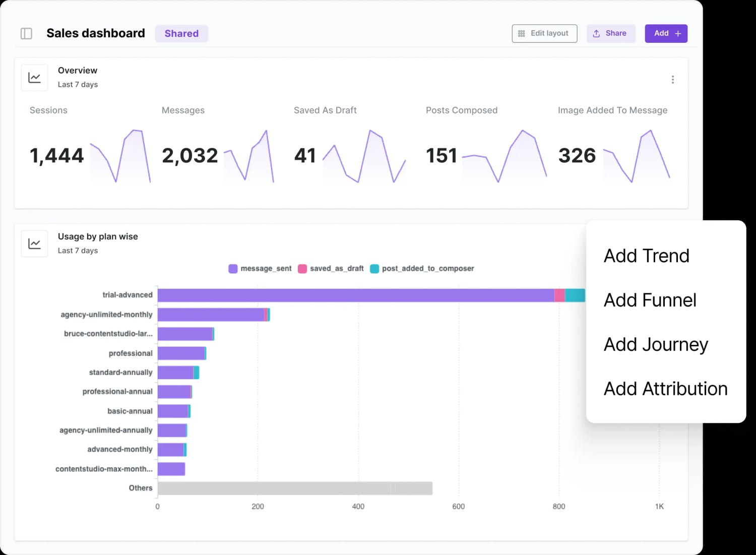Select Add Attribution from the menu
This screenshot has width=756, height=555.
[665, 388]
